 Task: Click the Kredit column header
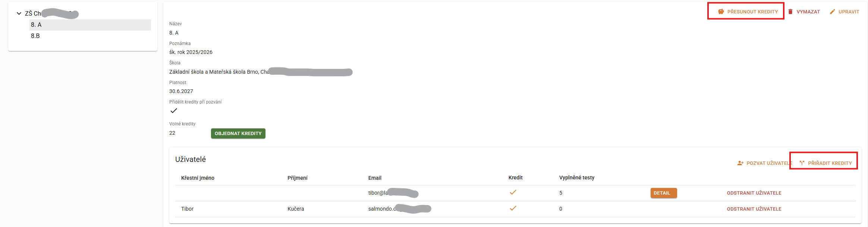[x=515, y=178]
